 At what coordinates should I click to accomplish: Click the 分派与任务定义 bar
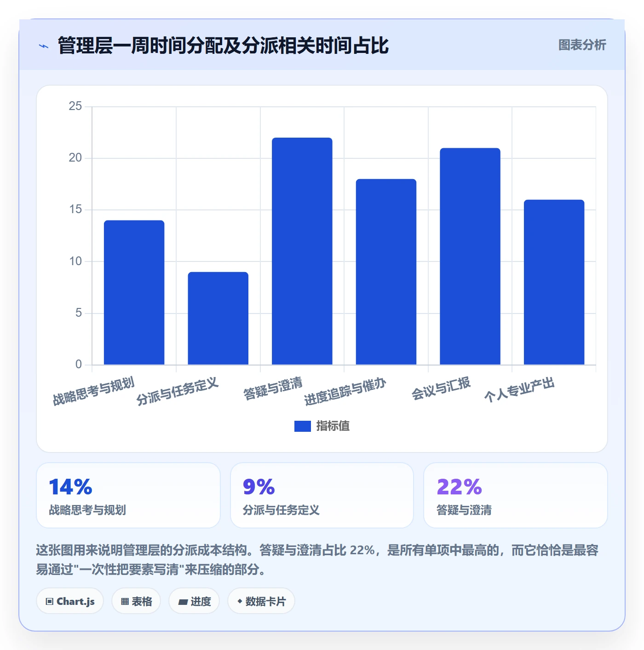pyautogui.click(x=218, y=318)
